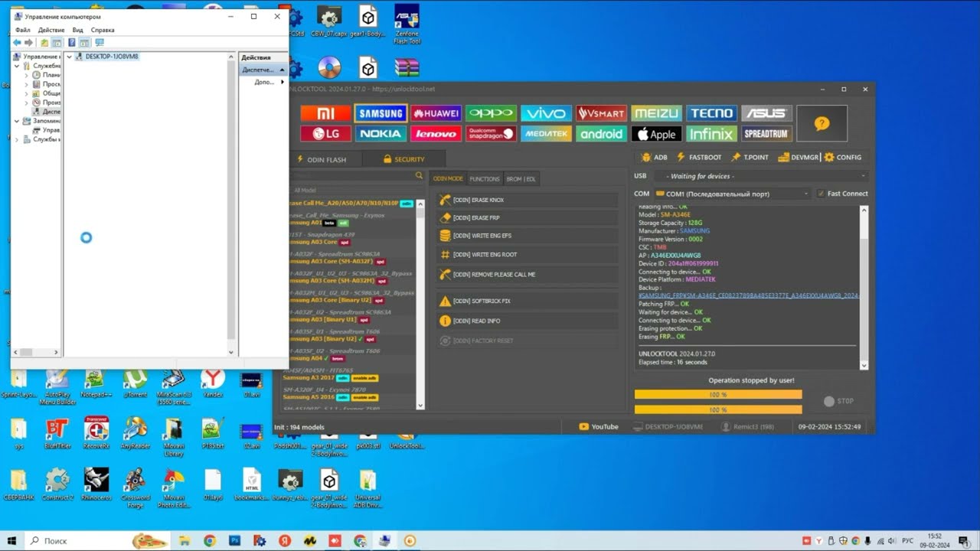
Task: Click the model search input field
Action: coord(352,176)
